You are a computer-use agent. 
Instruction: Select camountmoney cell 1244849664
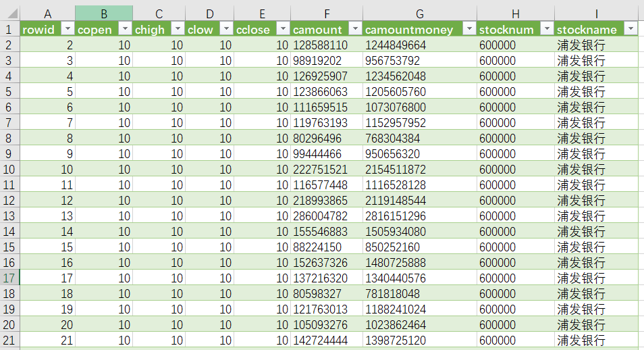point(420,45)
